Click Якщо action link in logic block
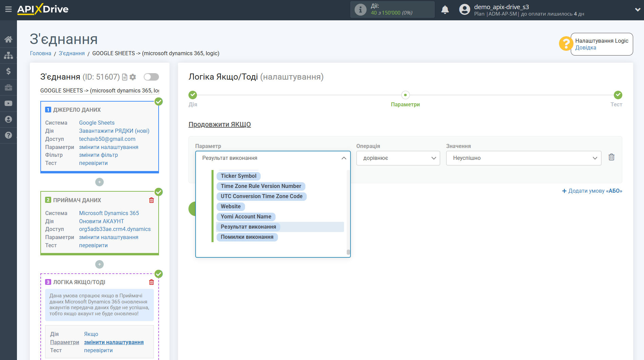The image size is (644, 360). 91,334
